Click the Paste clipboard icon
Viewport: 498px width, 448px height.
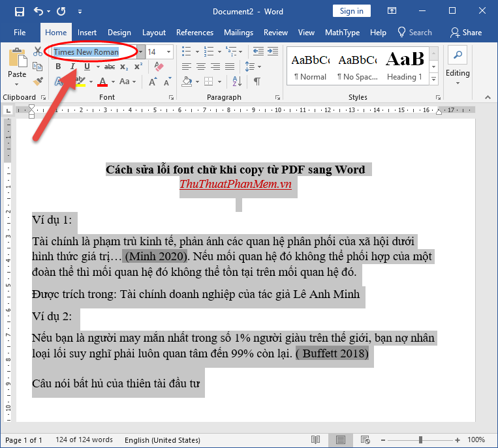[17, 57]
